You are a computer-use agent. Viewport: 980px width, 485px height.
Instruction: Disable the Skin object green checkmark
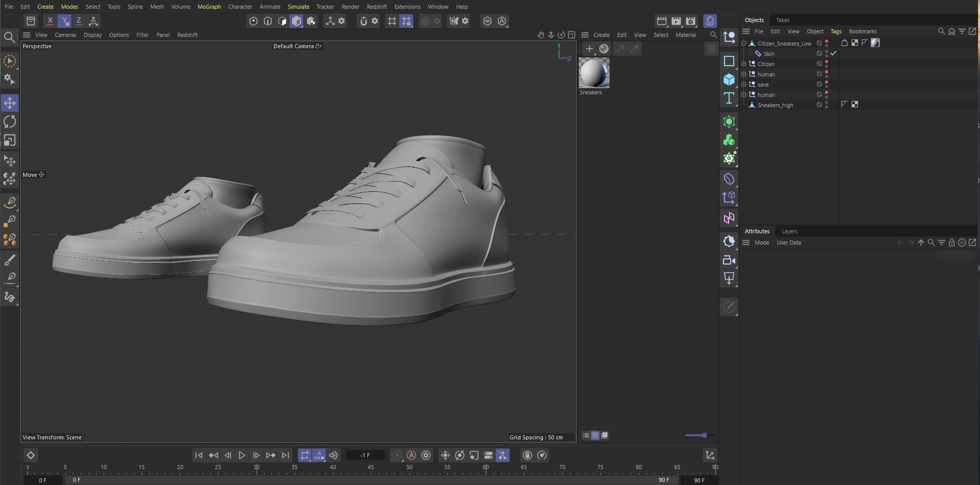[833, 53]
